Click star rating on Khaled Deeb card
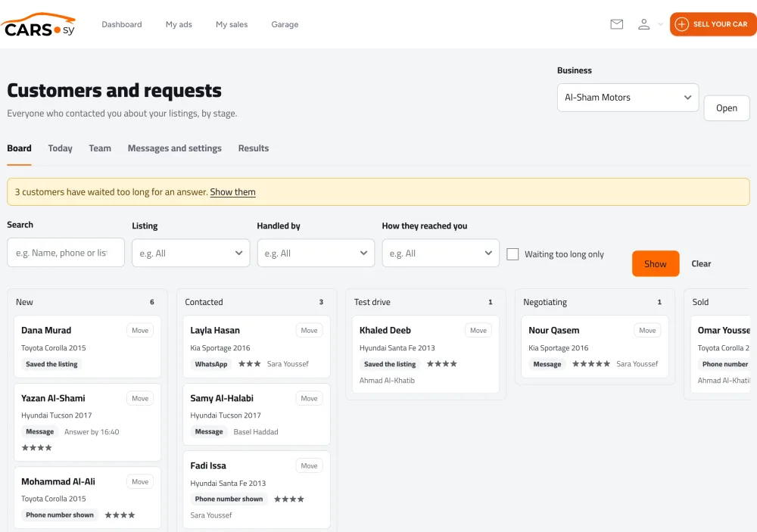757x532 pixels. tap(442, 364)
